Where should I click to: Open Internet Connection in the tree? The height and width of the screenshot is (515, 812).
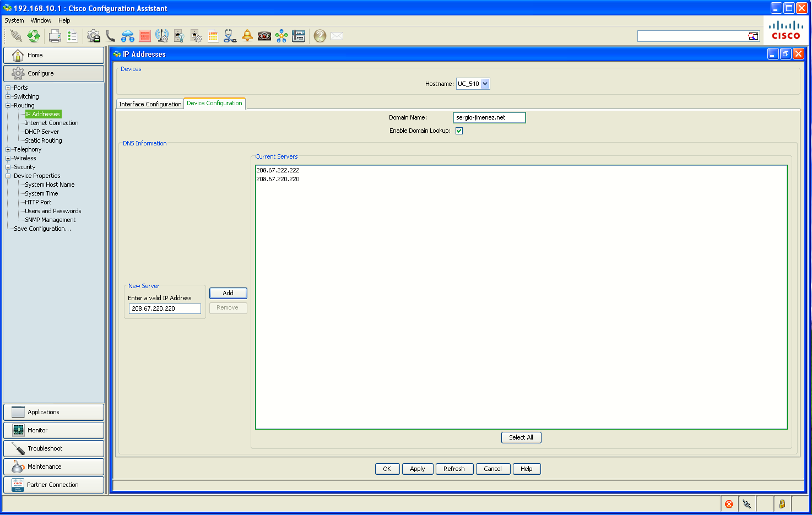point(52,123)
